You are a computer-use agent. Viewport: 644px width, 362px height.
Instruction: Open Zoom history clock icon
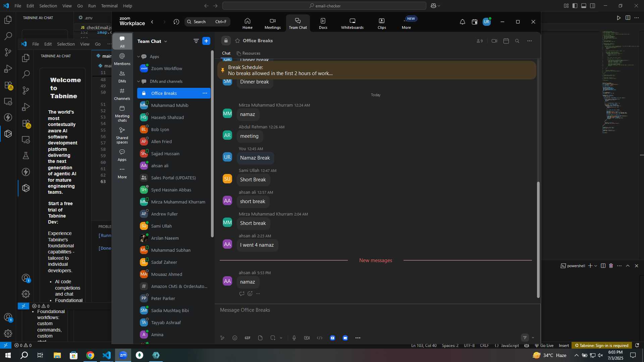[x=176, y=22]
